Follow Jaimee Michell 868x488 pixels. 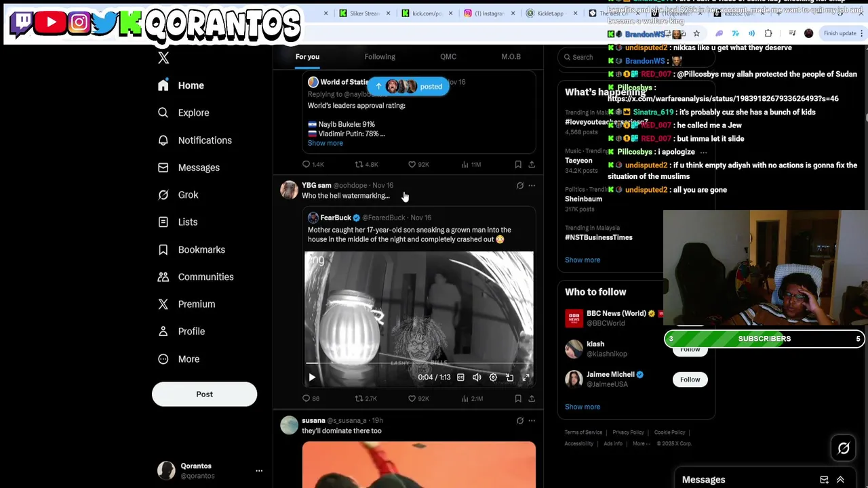[690, 380]
